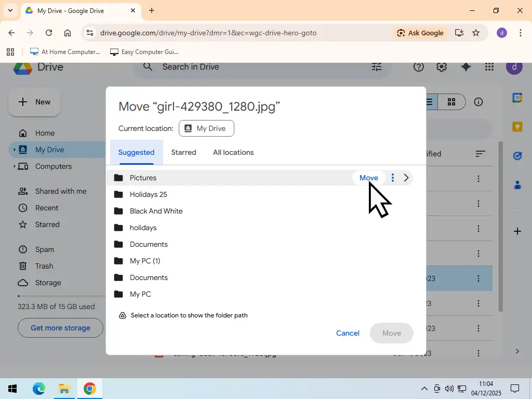
Task: Open the Pictures folder via its chevron arrow
Action: pyautogui.click(x=406, y=177)
